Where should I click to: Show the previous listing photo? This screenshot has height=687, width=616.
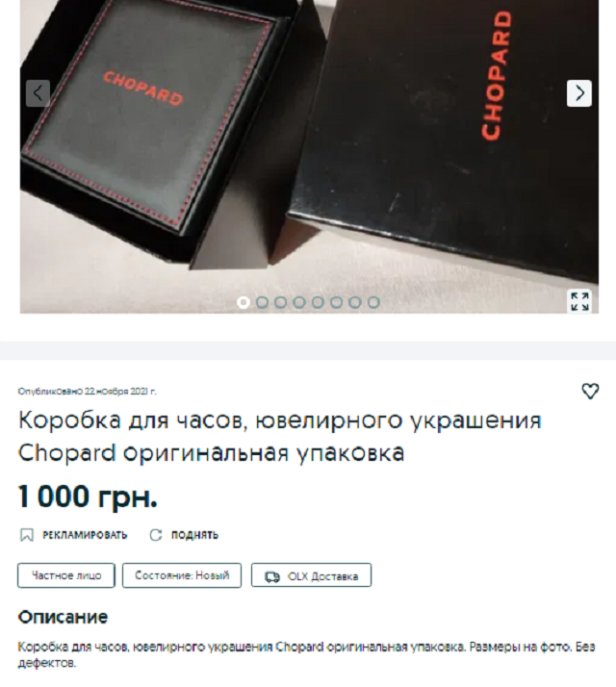[38, 93]
